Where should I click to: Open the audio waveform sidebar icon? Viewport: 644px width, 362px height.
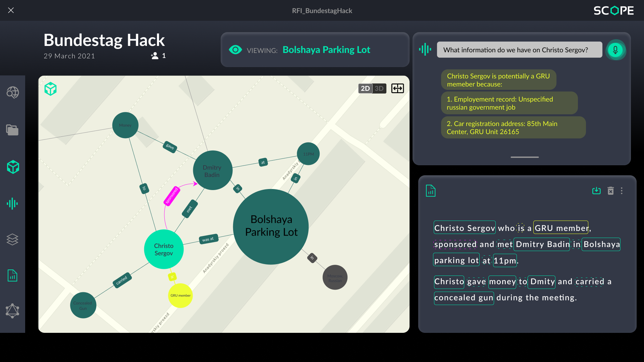(12, 203)
